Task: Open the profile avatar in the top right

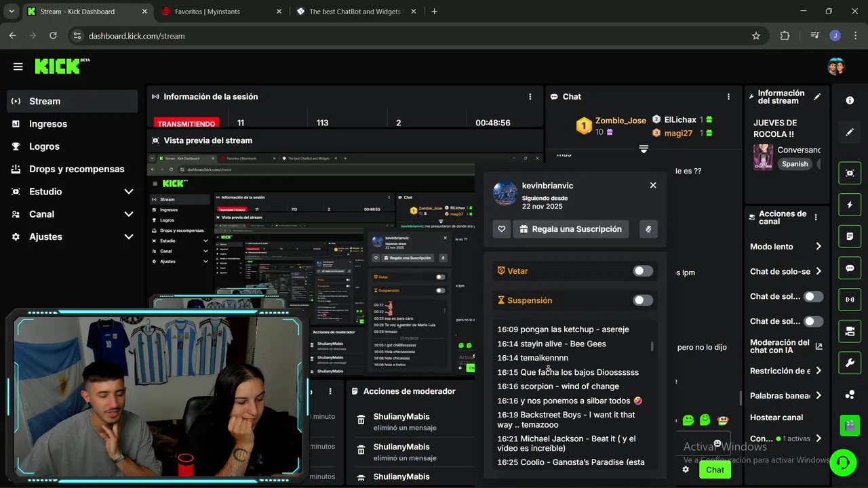Action: click(x=836, y=66)
